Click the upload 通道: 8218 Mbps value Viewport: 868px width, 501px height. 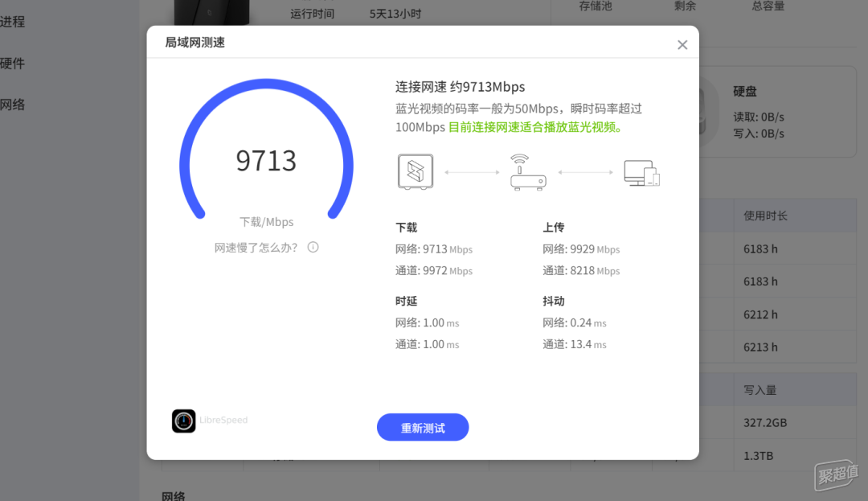581,271
